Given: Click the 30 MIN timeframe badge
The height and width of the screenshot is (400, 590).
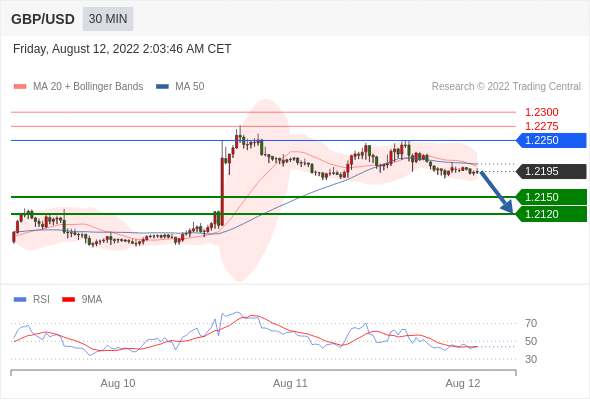Looking at the screenshot, I should tap(108, 19).
